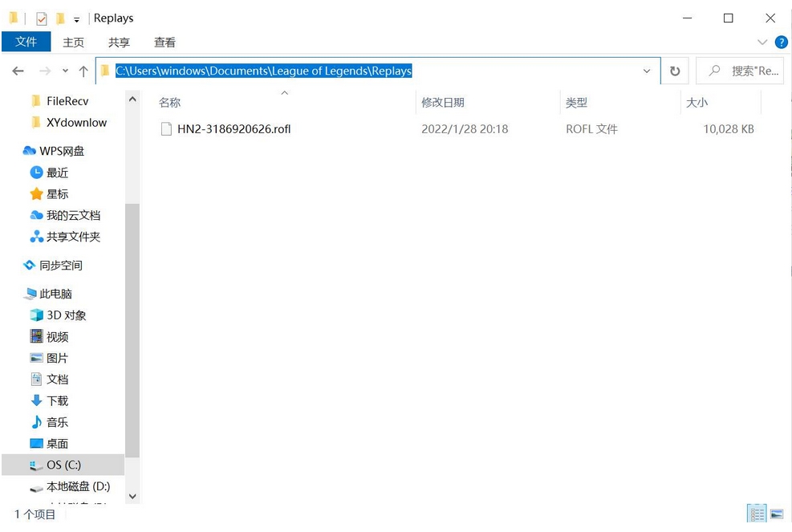This screenshot has height=532, width=792.
Task: Switch to the 查看 ribbon tab
Action: click(164, 43)
